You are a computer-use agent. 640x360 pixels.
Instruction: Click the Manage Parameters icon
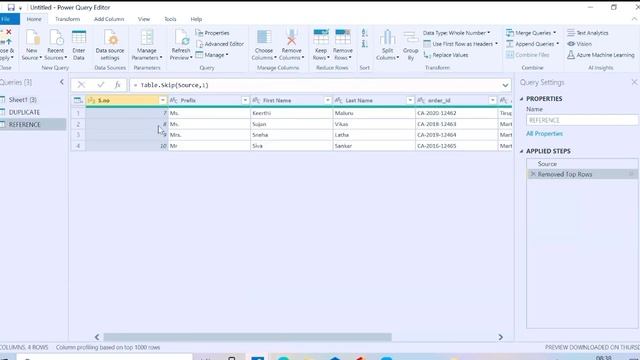click(147, 37)
